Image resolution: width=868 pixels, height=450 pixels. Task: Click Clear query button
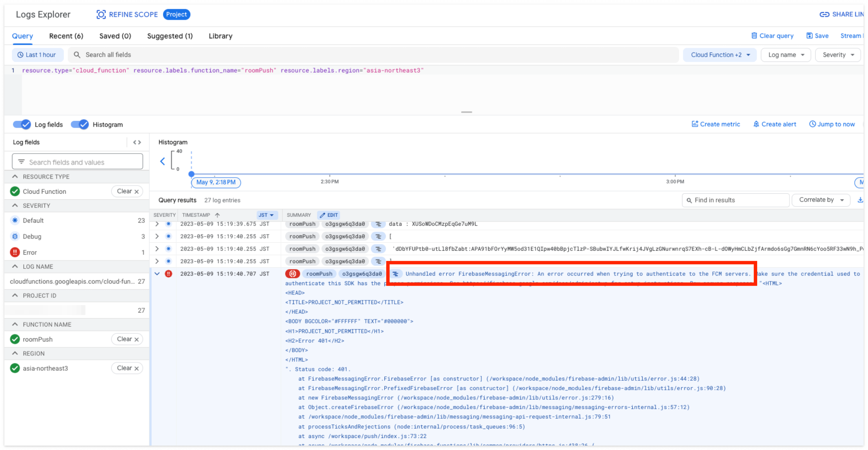coord(772,36)
